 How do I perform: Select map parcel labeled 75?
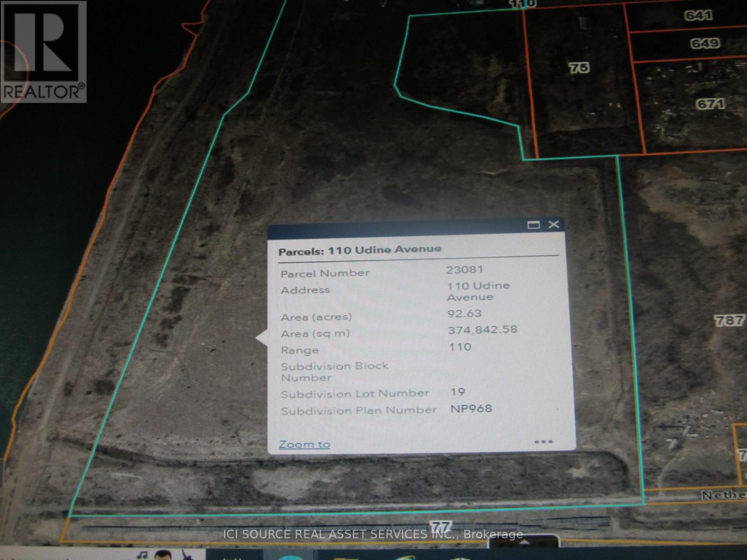pyautogui.click(x=579, y=68)
